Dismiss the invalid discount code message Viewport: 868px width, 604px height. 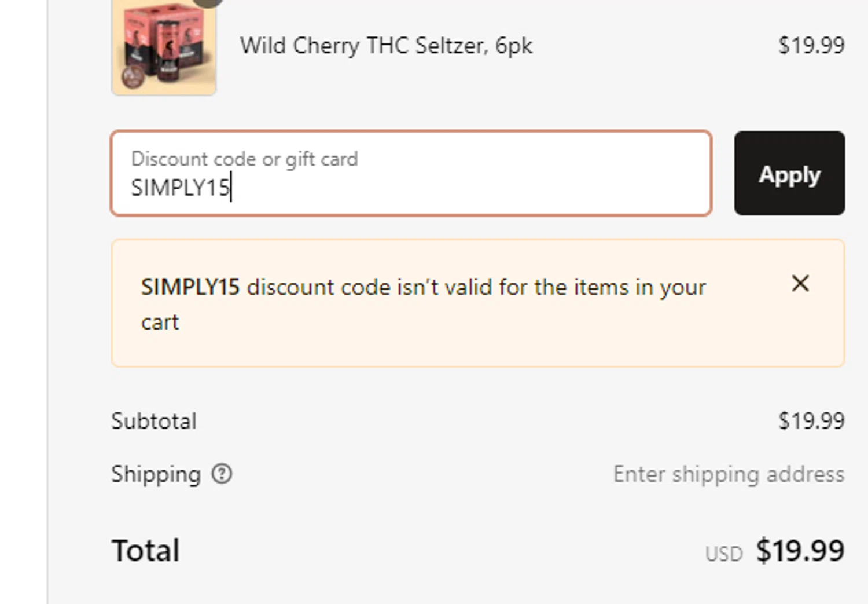tap(800, 283)
